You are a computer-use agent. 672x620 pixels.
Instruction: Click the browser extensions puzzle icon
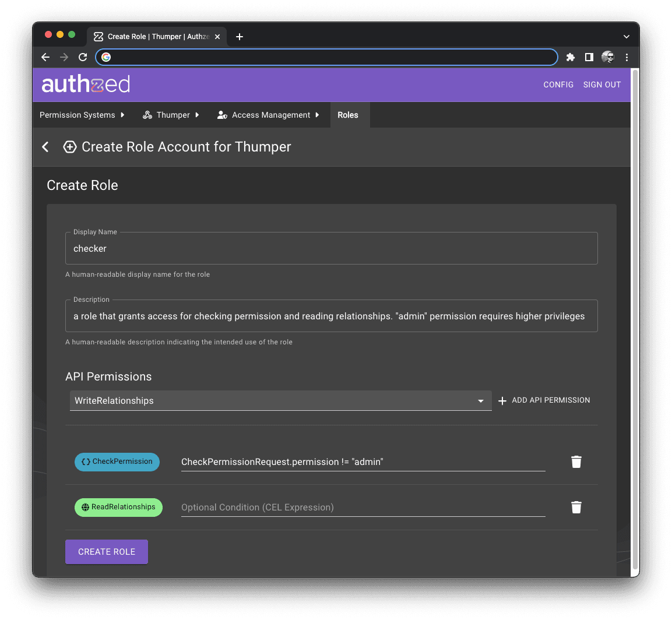point(570,57)
